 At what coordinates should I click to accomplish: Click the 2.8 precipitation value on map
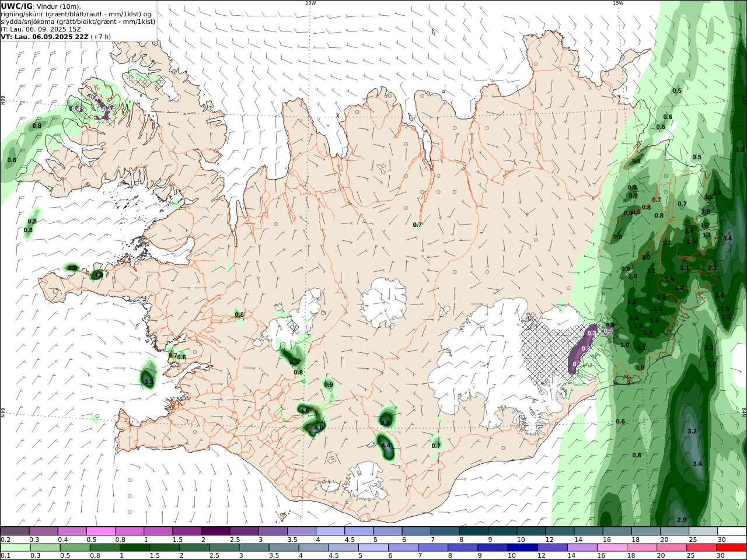(x=385, y=423)
